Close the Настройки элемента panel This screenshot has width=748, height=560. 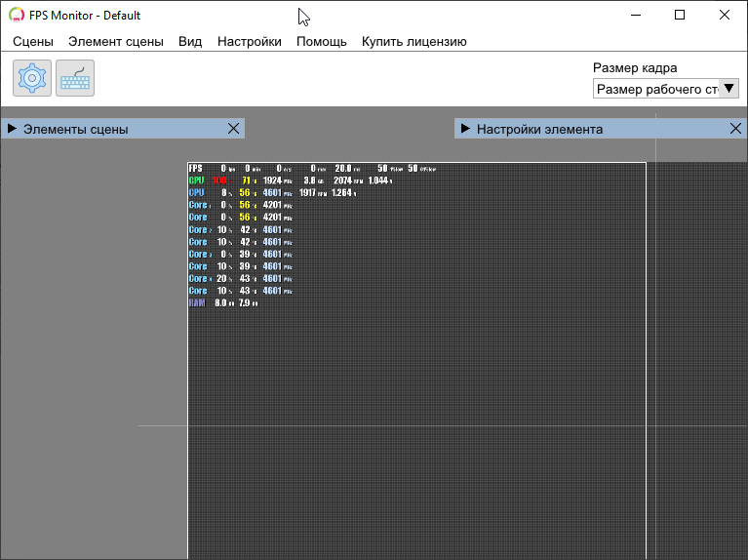coord(735,129)
